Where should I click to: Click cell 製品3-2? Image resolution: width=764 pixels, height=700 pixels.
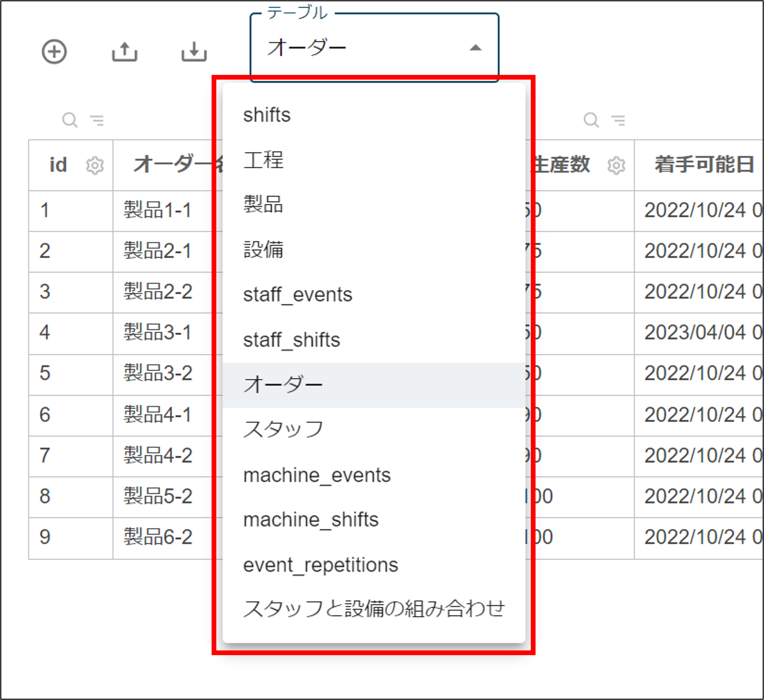(x=158, y=374)
